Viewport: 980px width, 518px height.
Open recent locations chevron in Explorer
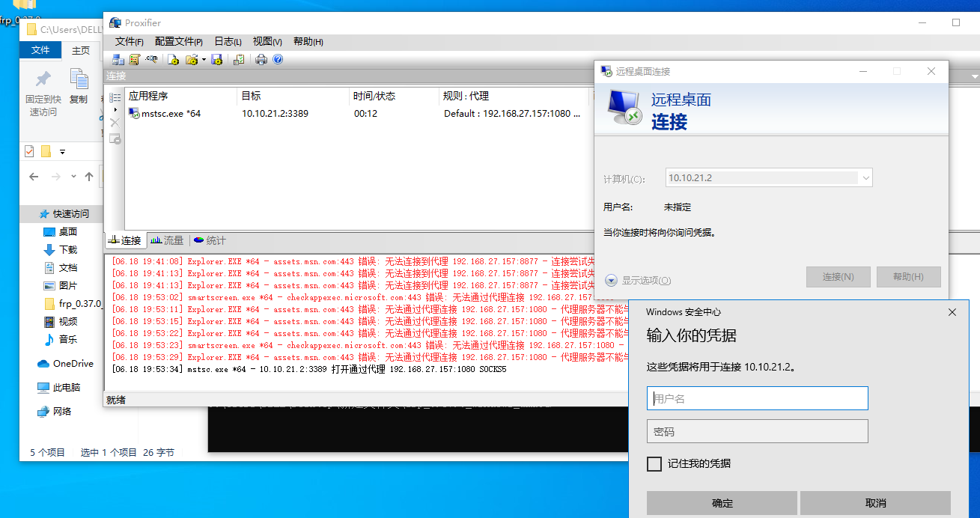click(x=73, y=177)
